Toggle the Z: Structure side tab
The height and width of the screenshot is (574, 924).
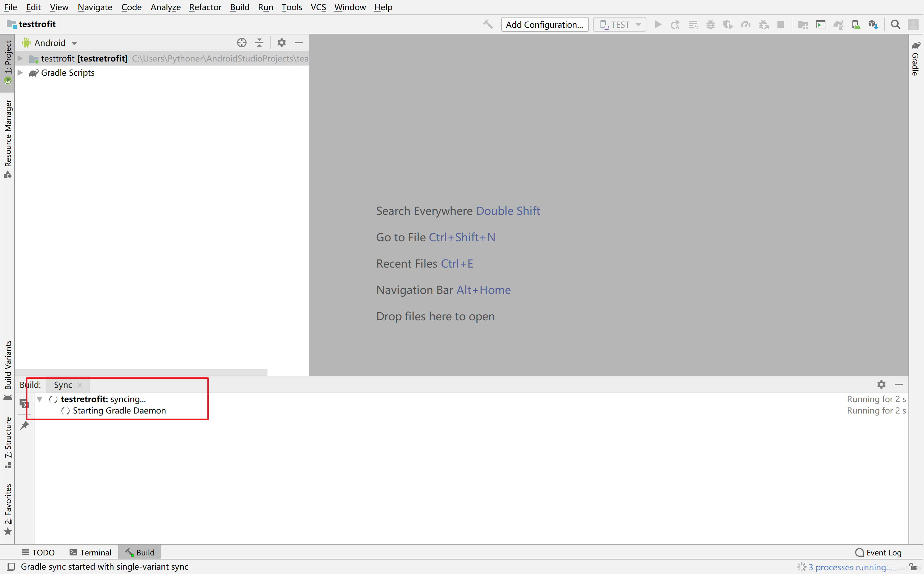coord(7,443)
